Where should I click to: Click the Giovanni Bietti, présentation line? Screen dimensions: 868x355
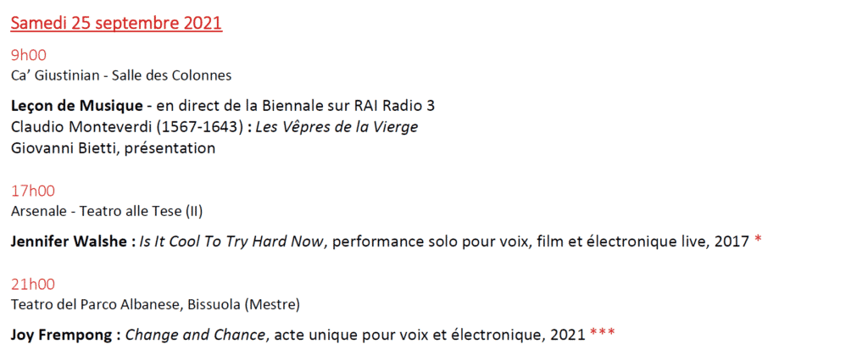pos(113,148)
